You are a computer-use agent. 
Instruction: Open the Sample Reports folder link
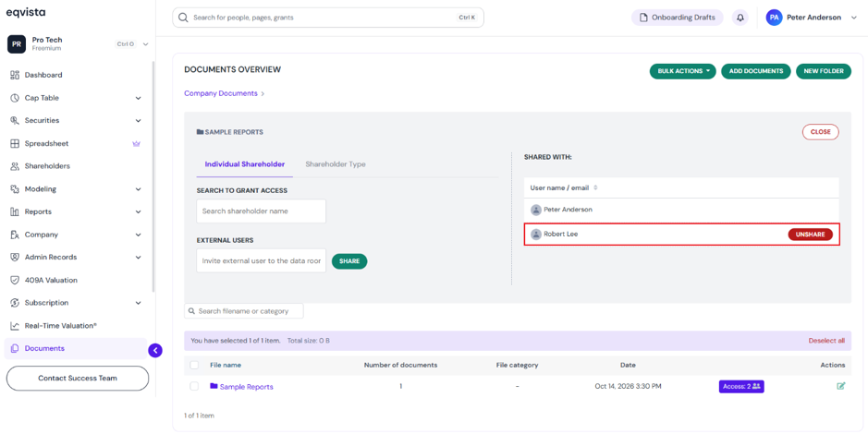click(246, 387)
